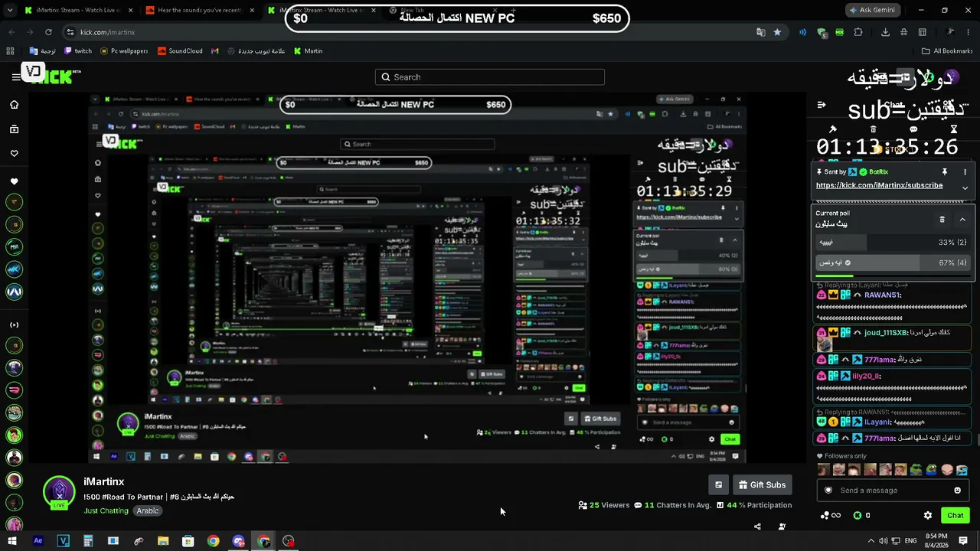
Task: Open twitch bookmark
Action: point(77,51)
